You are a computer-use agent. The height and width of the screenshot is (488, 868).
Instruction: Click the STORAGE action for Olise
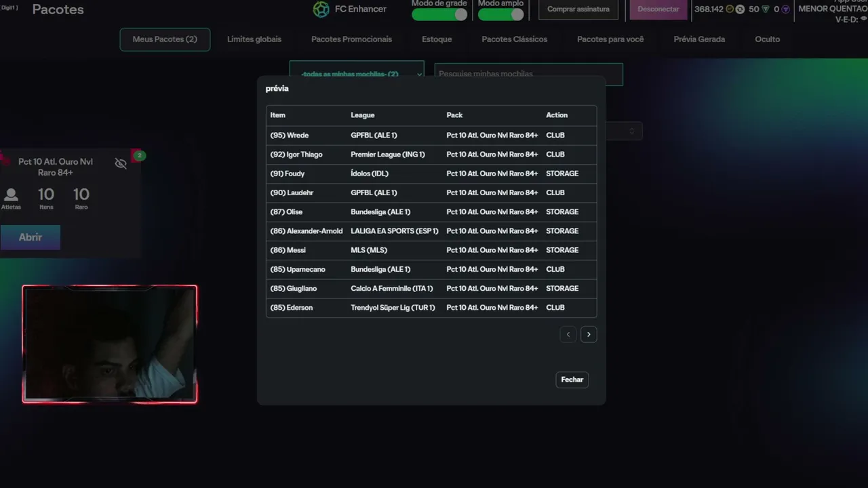pyautogui.click(x=562, y=212)
